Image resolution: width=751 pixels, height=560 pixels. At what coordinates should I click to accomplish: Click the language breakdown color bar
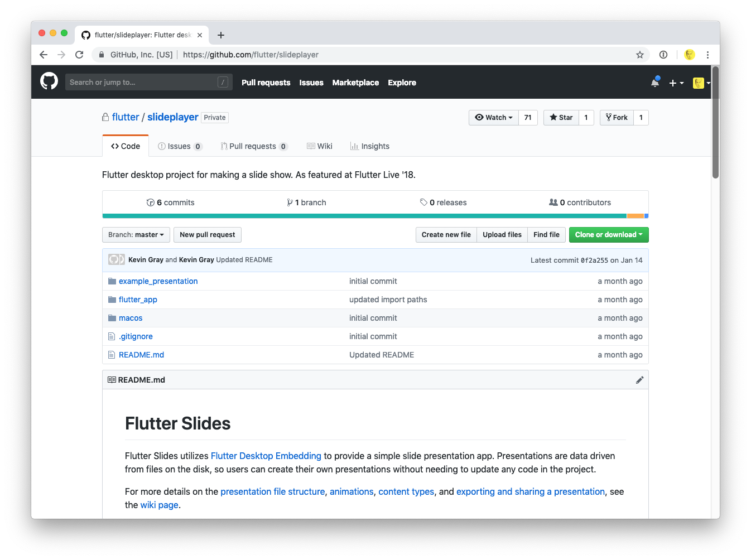(375, 216)
